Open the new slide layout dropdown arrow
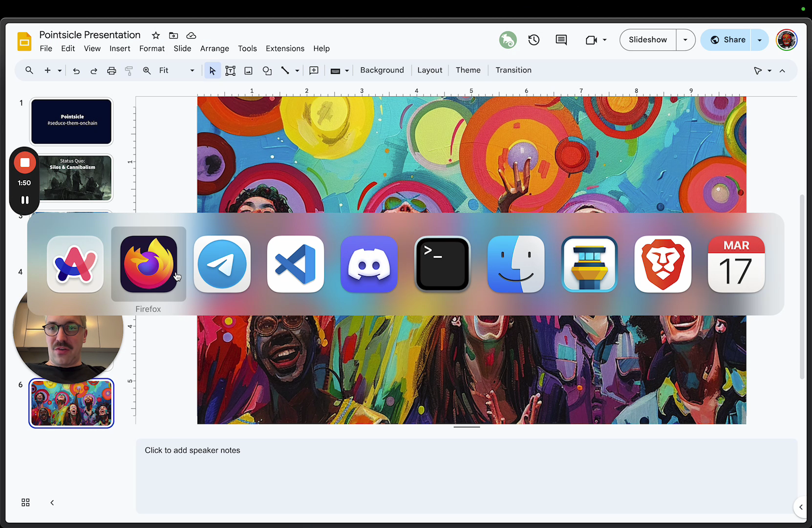Image resolution: width=812 pixels, height=528 pixels. coord(60,71)
